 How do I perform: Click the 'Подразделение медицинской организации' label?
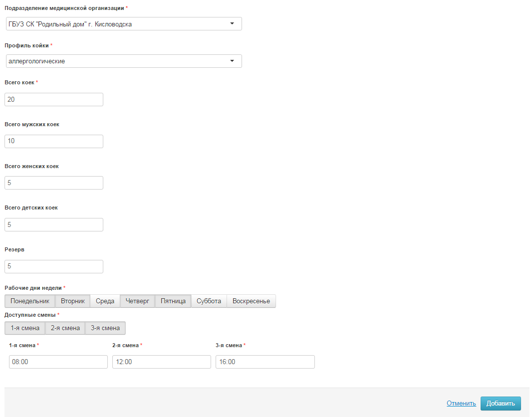tap(64, 8)
